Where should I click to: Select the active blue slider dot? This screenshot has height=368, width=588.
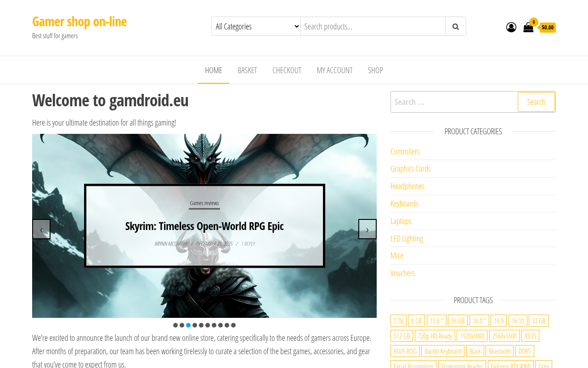(188, 325)
